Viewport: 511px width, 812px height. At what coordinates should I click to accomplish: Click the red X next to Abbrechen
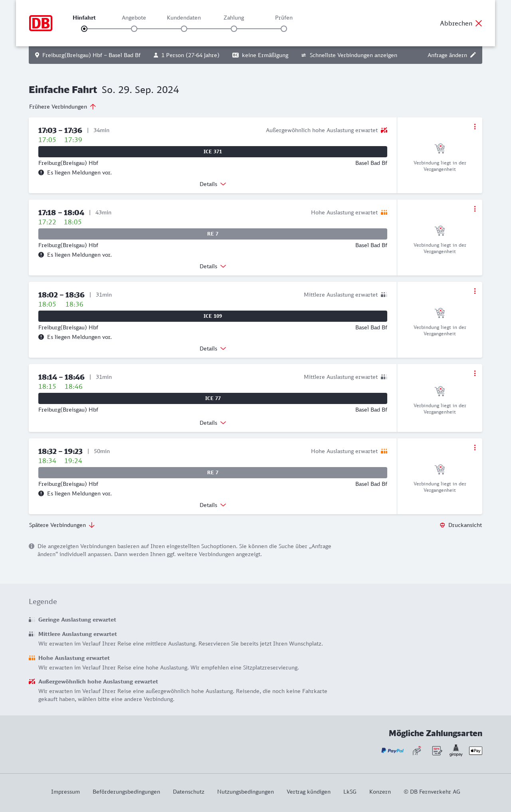pos(479,23)
